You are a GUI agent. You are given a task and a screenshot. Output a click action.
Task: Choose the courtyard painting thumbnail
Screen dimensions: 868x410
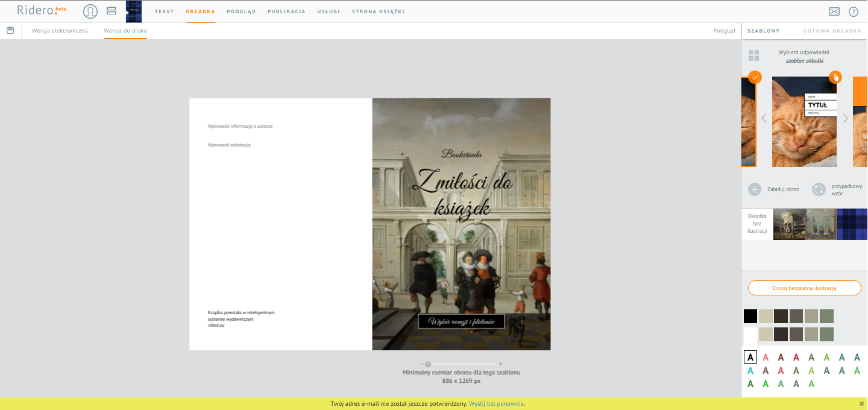coord(820,224)
